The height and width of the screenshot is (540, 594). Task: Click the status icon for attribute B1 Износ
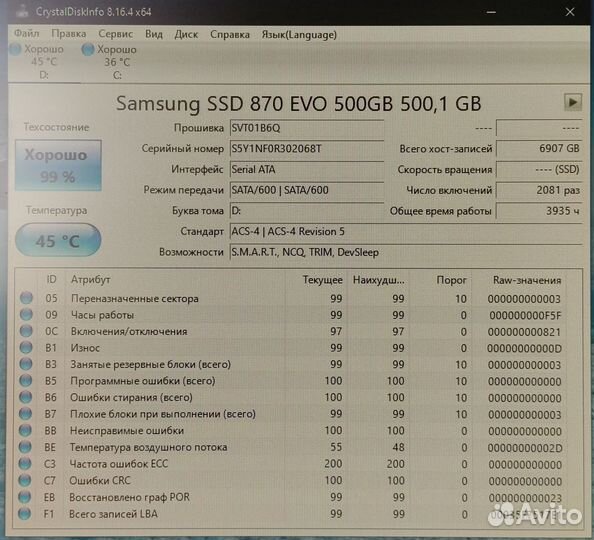pyautogui.click(x=26, y=347)
